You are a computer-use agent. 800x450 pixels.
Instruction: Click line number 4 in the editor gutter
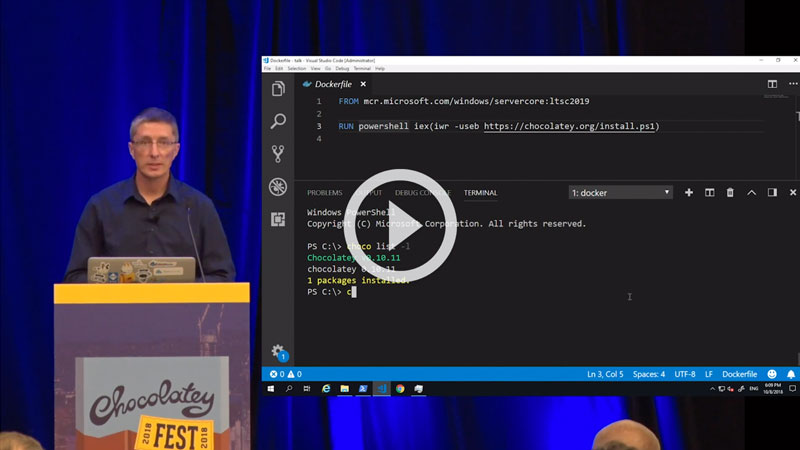pos(319,139)
